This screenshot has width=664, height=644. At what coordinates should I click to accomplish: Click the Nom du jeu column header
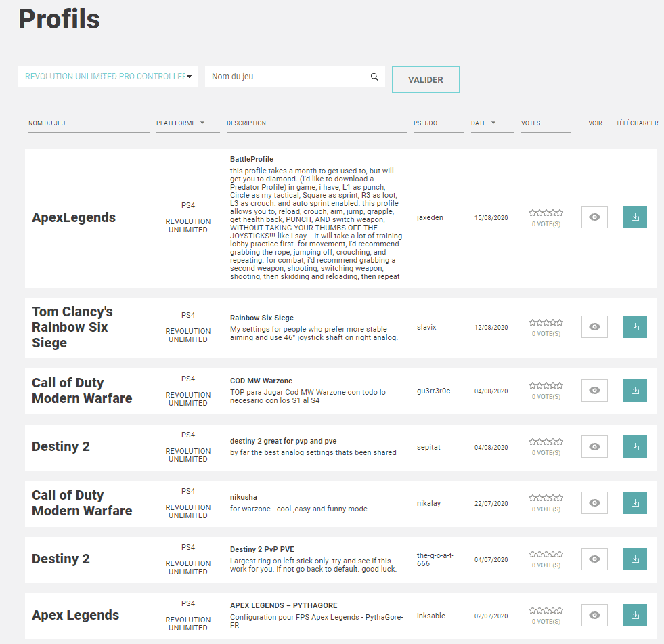(47, 123)
